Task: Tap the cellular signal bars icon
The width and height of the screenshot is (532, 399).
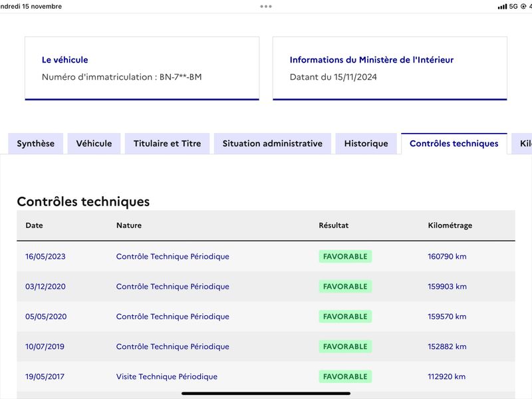Action: click(503, 7)
